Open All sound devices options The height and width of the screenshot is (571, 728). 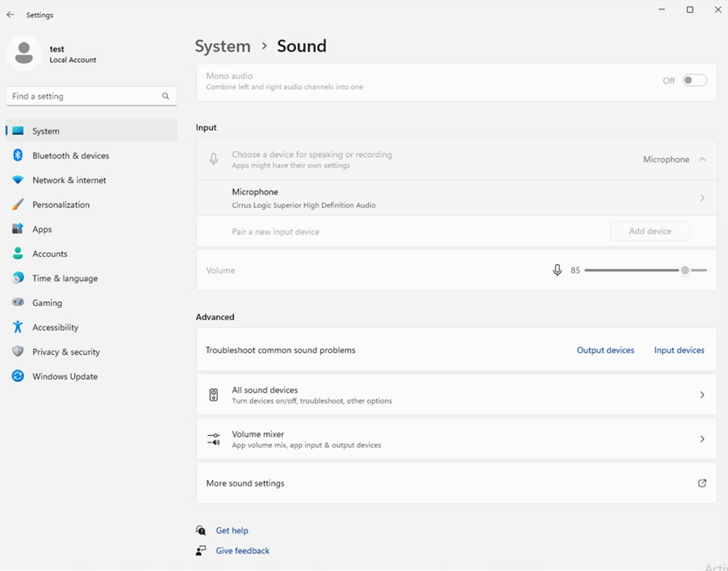tap(457, 394)
